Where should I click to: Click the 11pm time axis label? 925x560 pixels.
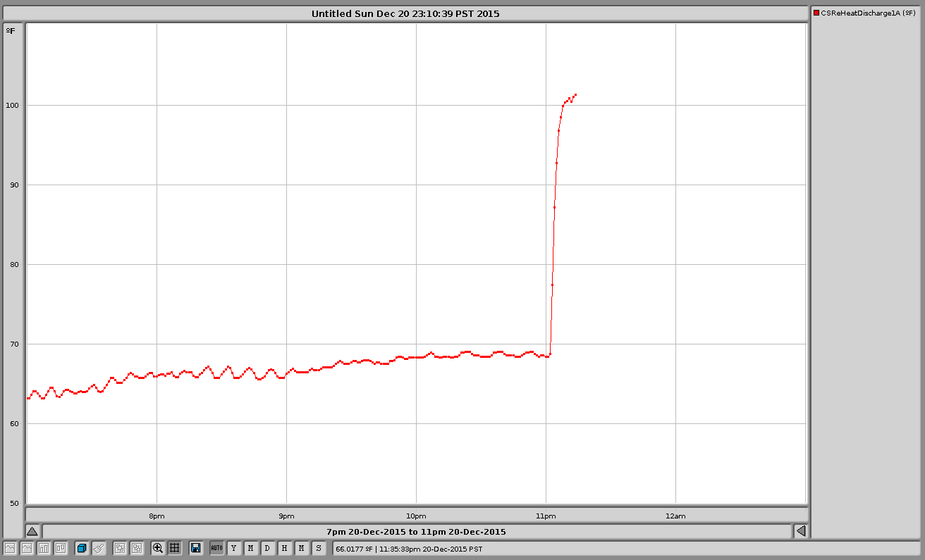[546, 516]
